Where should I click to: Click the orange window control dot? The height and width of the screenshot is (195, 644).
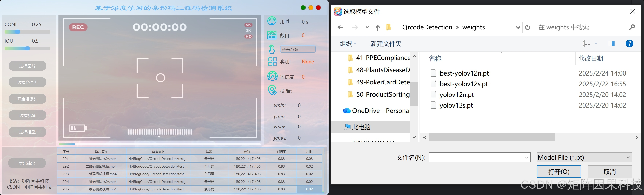click(x=311, y=8)
